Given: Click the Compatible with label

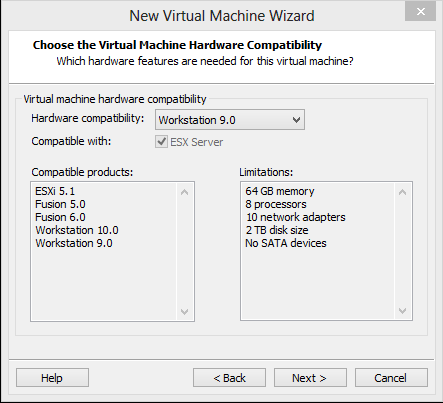Looking at the screenshot, I should click(x=71, y=141).
